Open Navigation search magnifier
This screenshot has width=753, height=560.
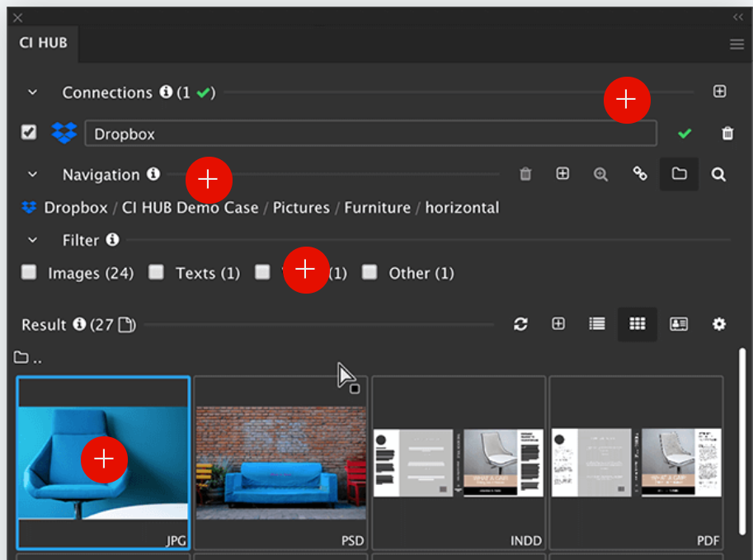pyautogui.click(x=718, y=174)
